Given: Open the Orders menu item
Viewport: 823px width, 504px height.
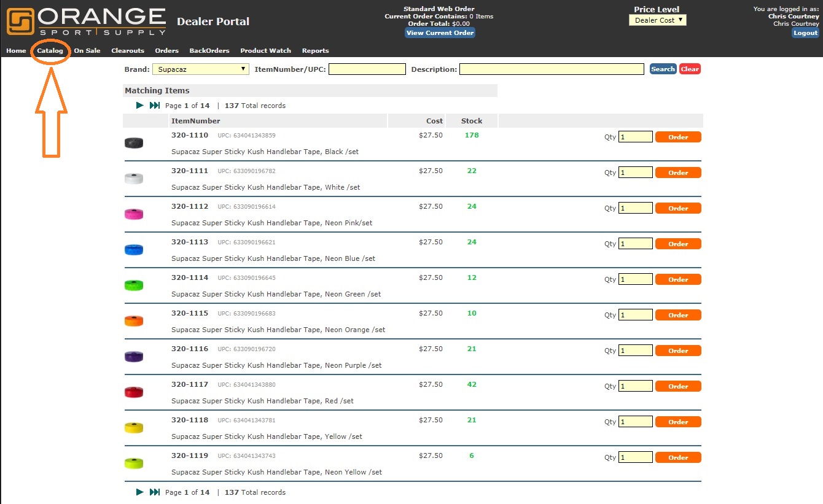Looking at the screenshot, I should [166, 51].
